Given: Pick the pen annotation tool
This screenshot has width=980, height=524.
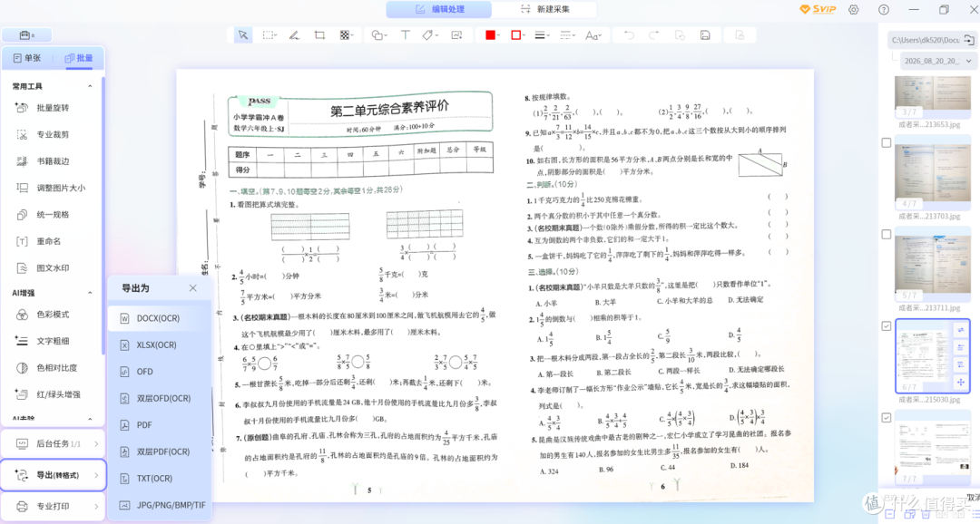Looking at the screenshot, I should [294, 35].
